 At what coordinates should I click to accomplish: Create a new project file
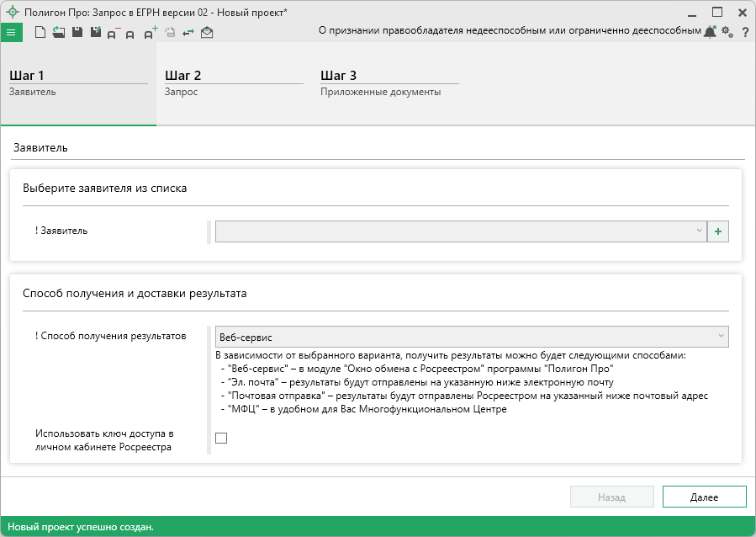pyautogui.click(x=40, y=32)
